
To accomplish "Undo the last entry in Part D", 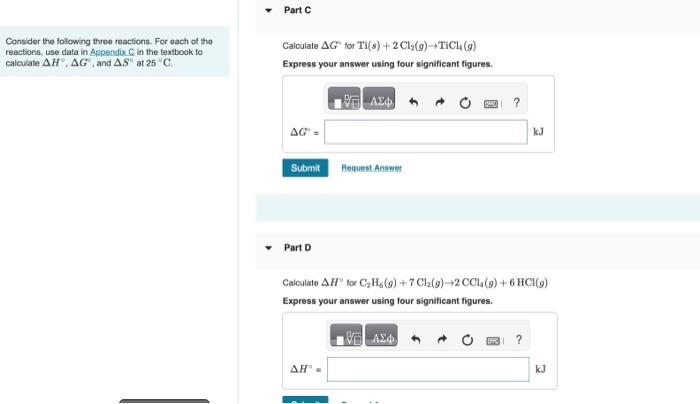I will tap(416, 339).
